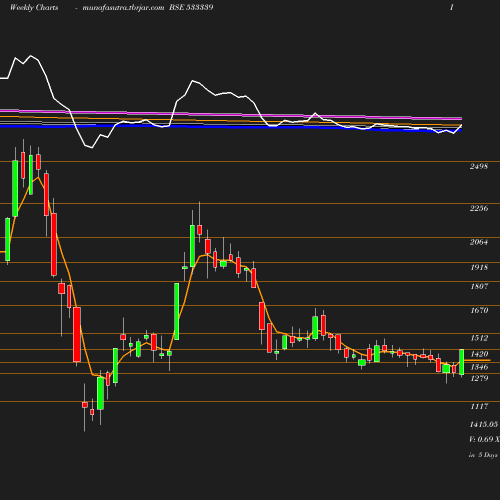This screenshot has width=500, height=500.
Task: Click the 1117 price level label
Action: 479,406
